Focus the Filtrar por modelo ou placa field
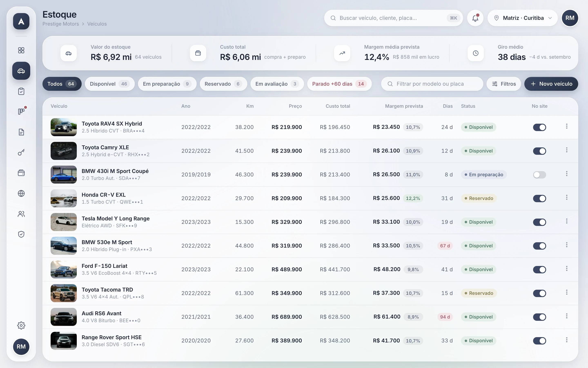The height and width of the screenshot is (368, 588). [432, 84]
